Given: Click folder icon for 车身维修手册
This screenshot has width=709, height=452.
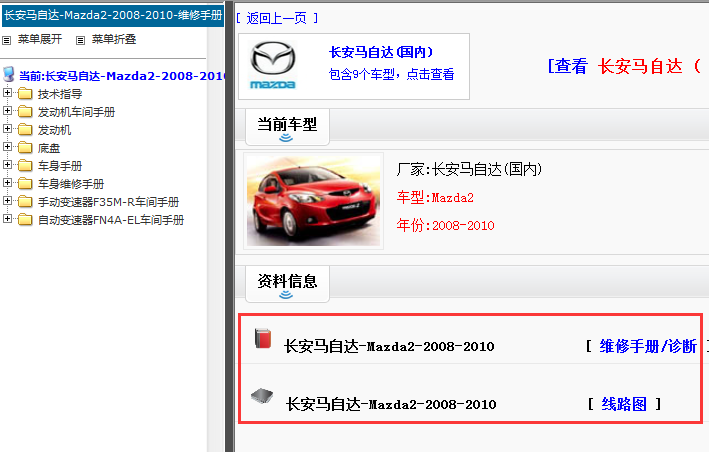Looking at the screenshot, I should (25, 184).
